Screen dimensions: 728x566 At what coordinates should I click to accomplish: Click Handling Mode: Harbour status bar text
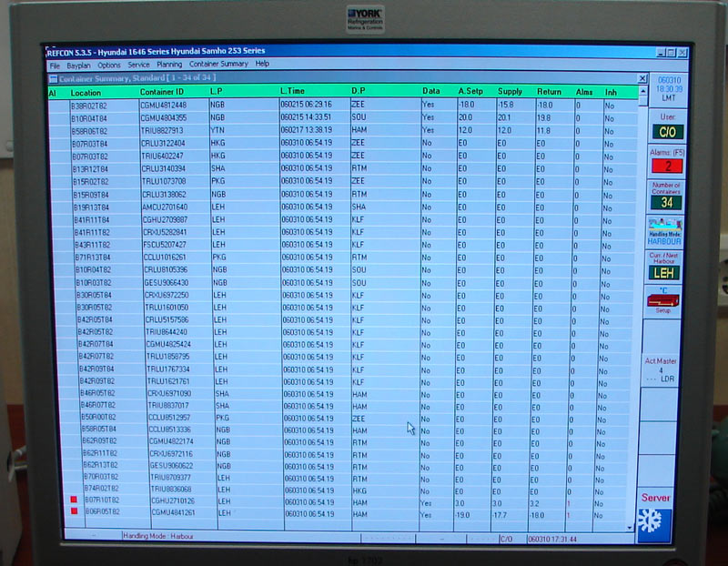click(157, 536)
